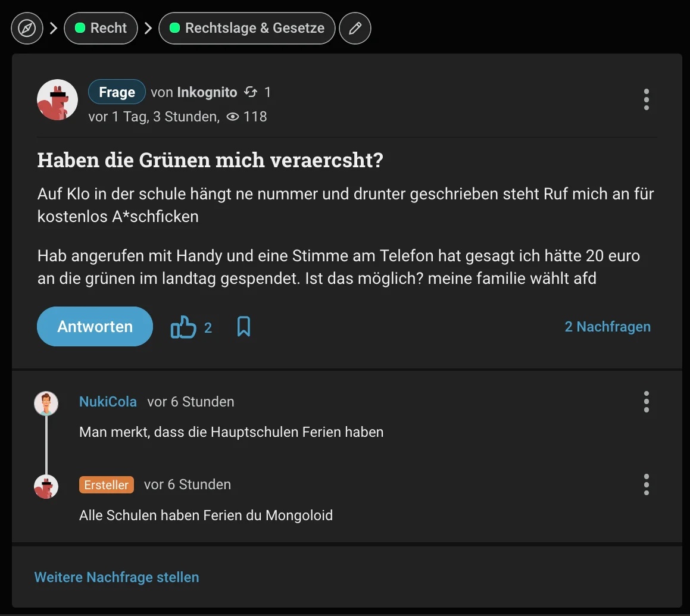The height and width of the screenshot is (616, 690).
Task: Click the Antworten button
Action: tap(95, 327)
